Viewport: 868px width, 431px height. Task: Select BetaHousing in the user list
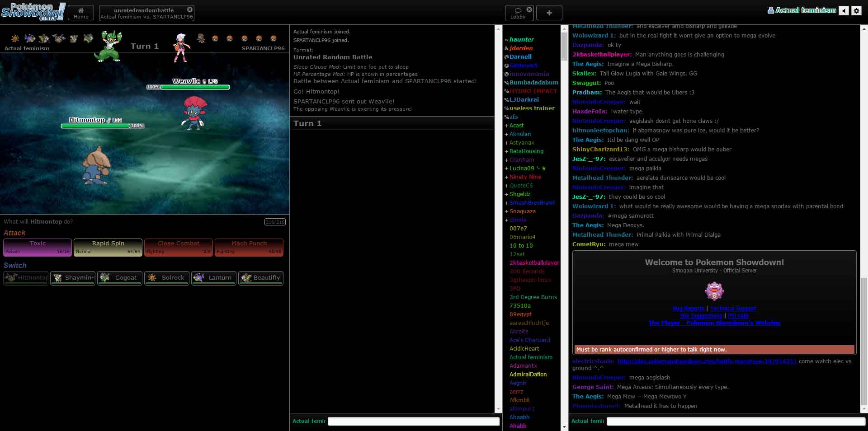pos(526,151)
